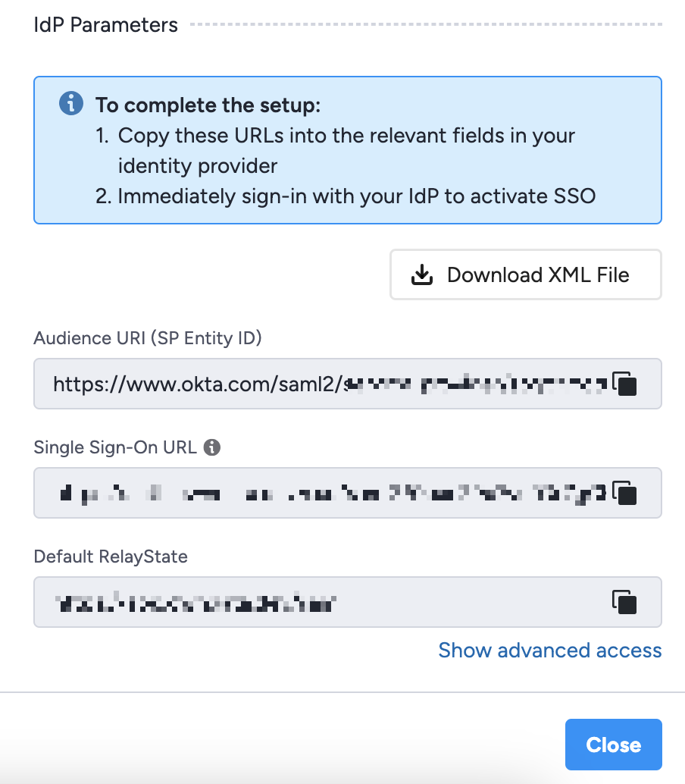The height and width of the screenshot is (784, 685).
Task: Click the Default RelayState label
Action: [x=110, y=557]
